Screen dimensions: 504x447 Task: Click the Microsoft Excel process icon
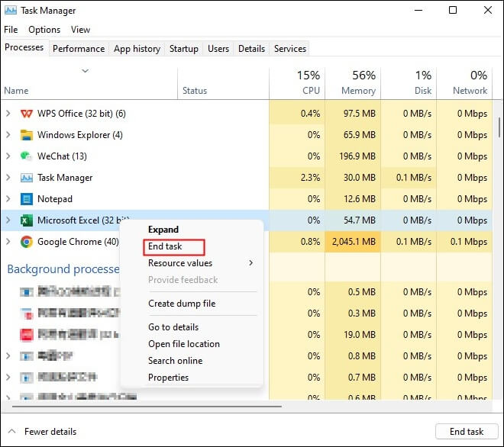click(x=26, y=220)
